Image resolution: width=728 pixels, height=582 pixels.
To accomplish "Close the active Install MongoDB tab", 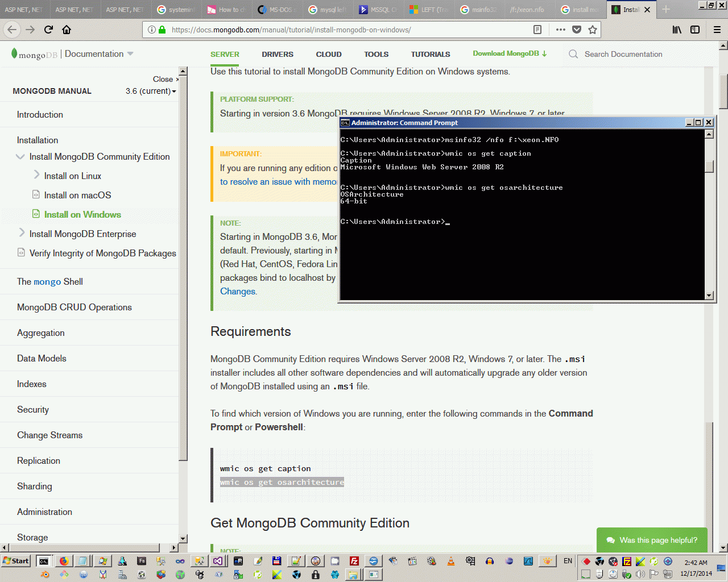I will point(647,10).
